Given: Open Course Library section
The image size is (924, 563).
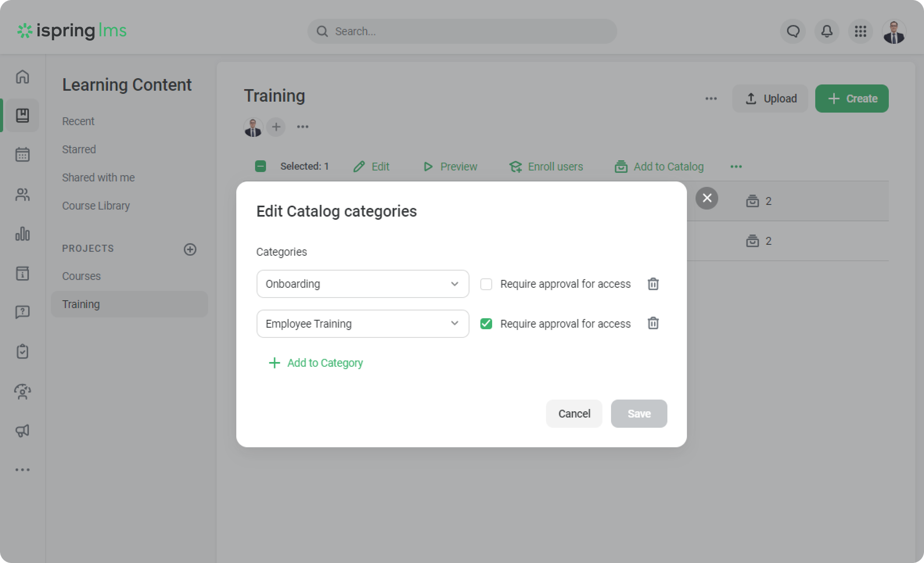Looking at the screenshot, I should coord(96,206).
